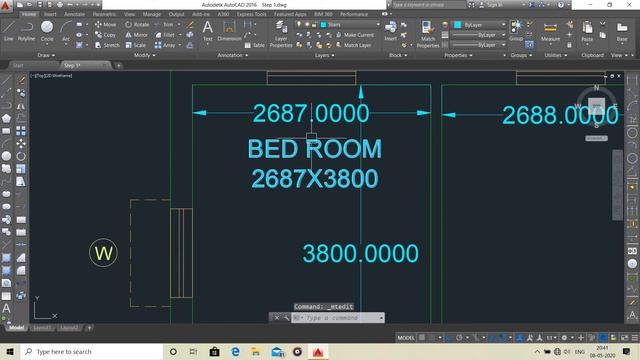The width and height of the screenshot is (640, 360).
Task: Click the Erase icon in Modify panel
Action: tap(190, 24)
